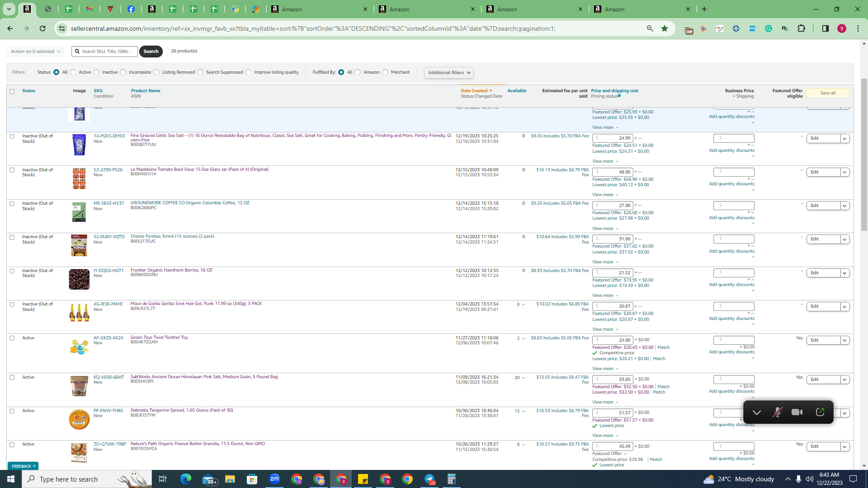868x488 pixels.
Task: Click Match next to SaltWorks Featured Offer
Action: 664,387
